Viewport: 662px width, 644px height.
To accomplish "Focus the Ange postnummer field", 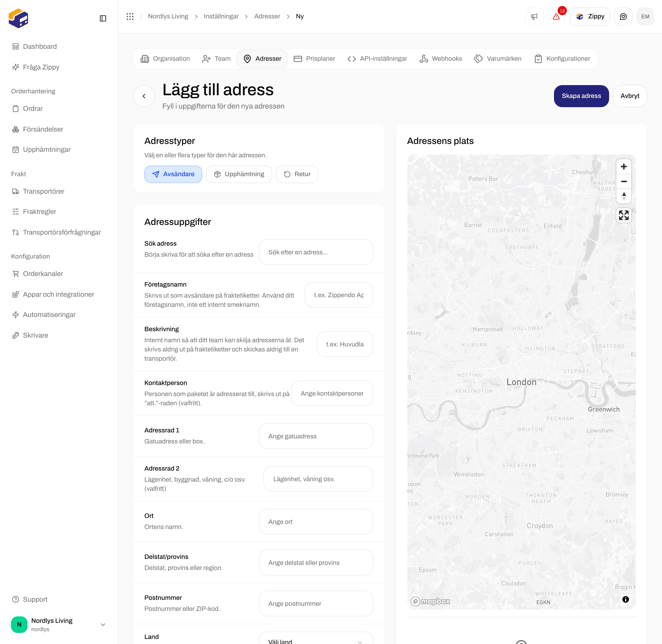I will (316, 604).
